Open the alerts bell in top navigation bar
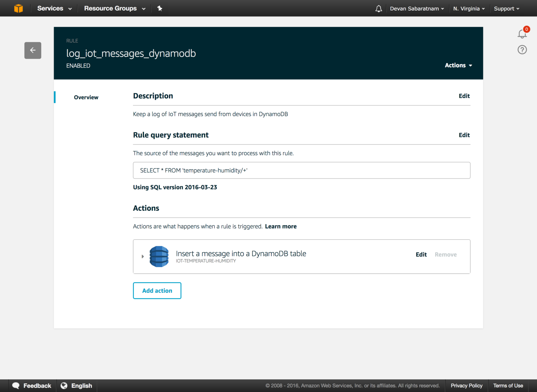This screenshot has width=537, height=392. point(379,9)
